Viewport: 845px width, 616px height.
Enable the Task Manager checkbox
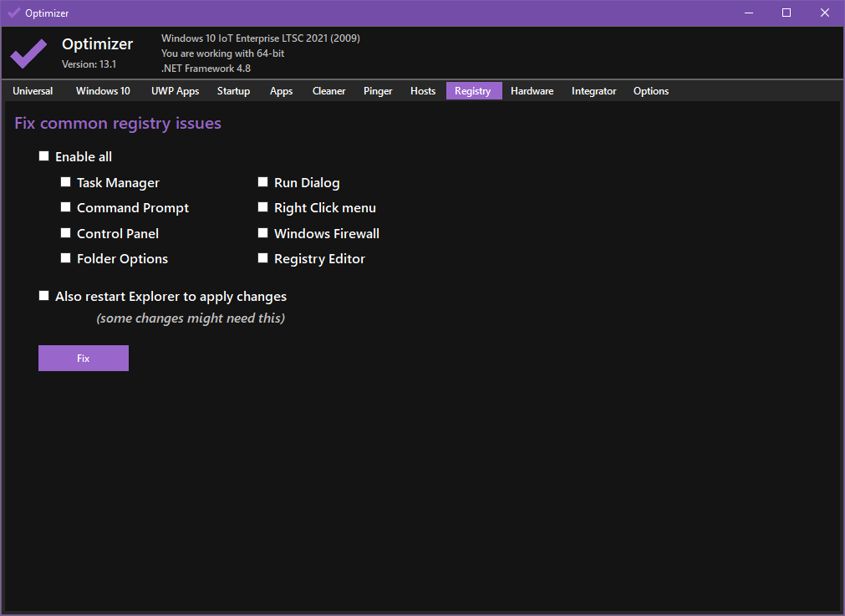point(66,182)
